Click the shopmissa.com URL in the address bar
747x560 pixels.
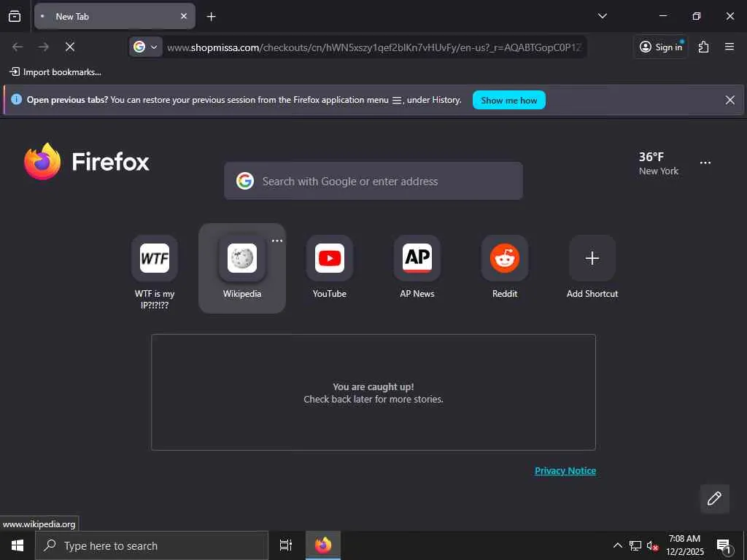tap(374, 47)
